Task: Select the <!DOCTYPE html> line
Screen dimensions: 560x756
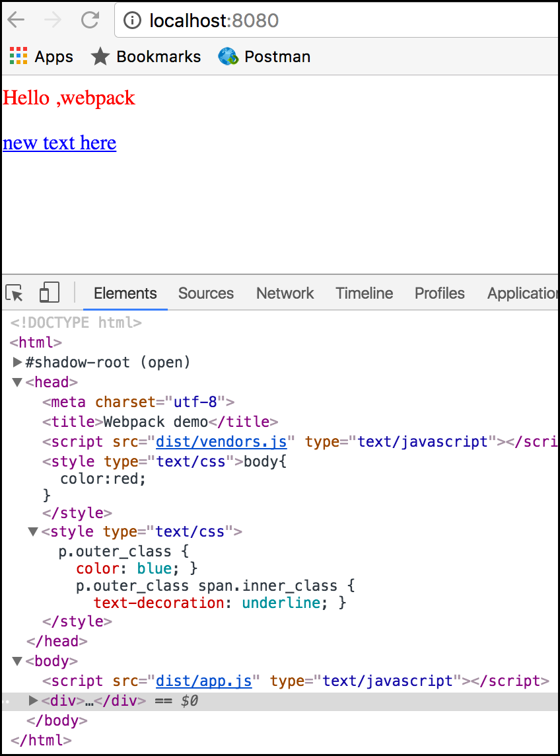Action: pyautogui.click(x=76, y=322)
